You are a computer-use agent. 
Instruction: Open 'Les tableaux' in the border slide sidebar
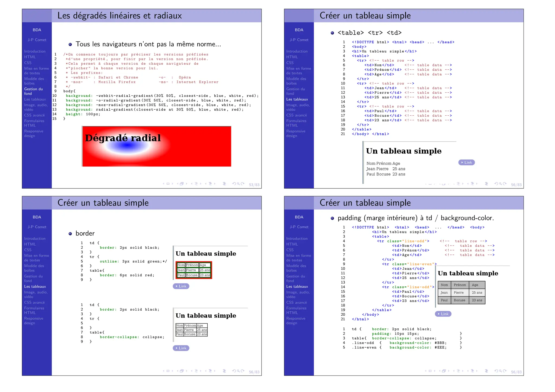point(35,286)
